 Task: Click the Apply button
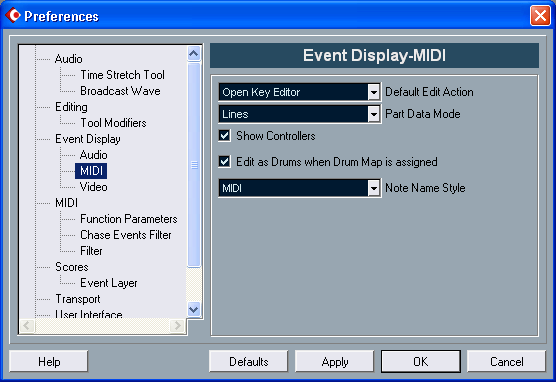335,361
